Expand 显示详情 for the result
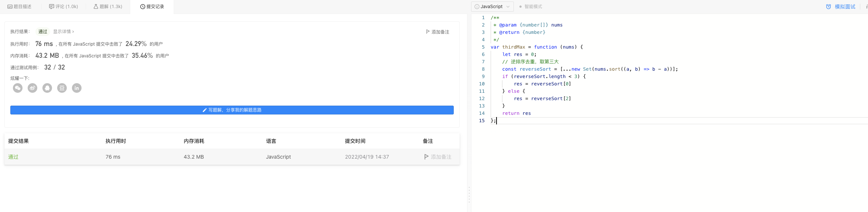The image size is (868, 212). pyautogui.click(x=63, y=32)
